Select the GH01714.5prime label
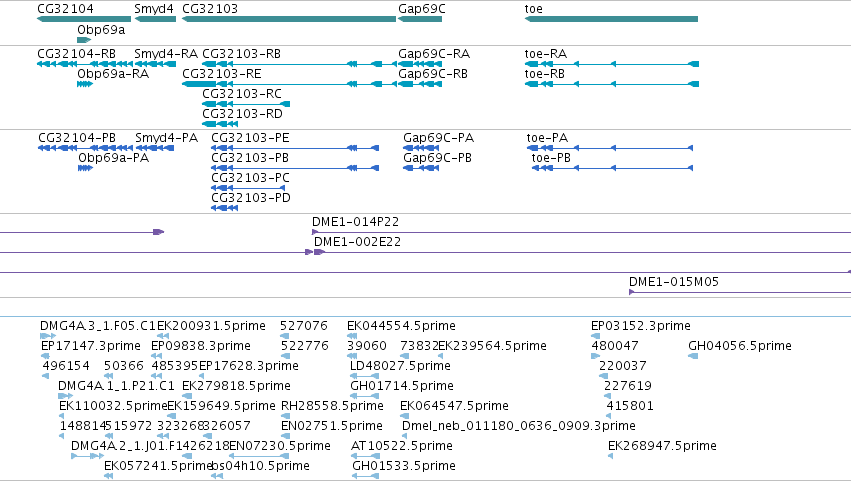The image size is (851, 481). tap(402, 386)
